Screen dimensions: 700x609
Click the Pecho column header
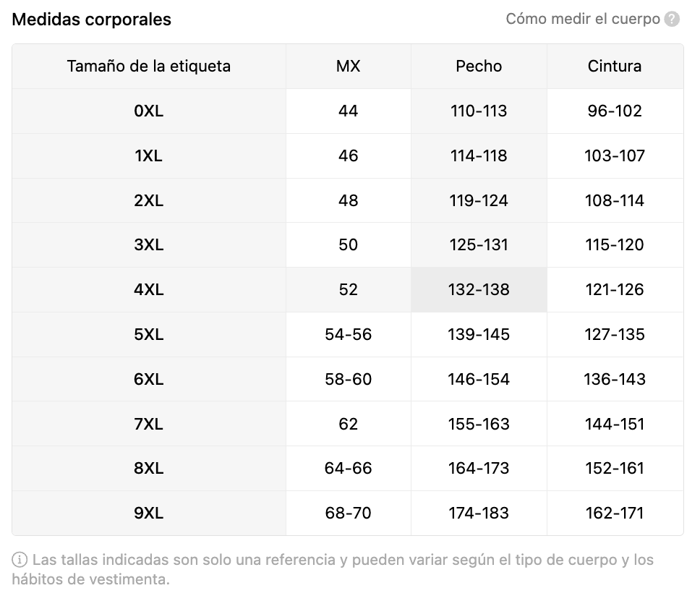(479, 67)
